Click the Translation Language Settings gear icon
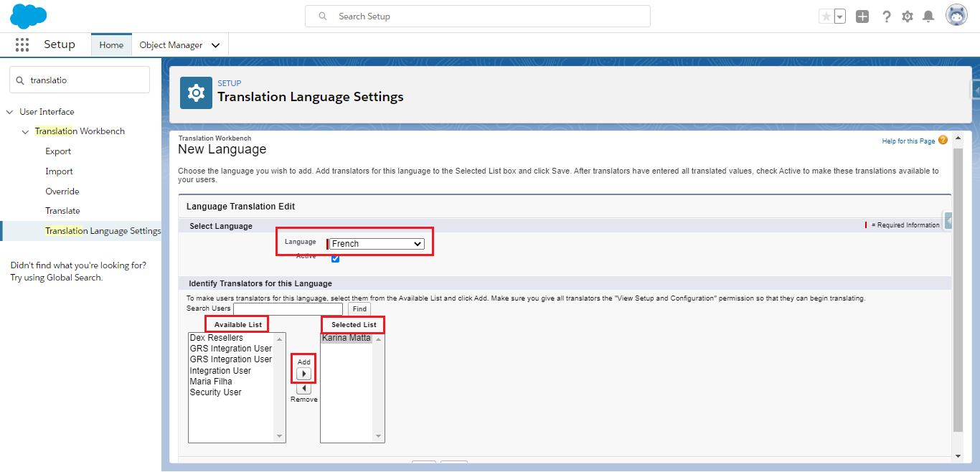The image size is (980, 472). click(x=196, y=93)
